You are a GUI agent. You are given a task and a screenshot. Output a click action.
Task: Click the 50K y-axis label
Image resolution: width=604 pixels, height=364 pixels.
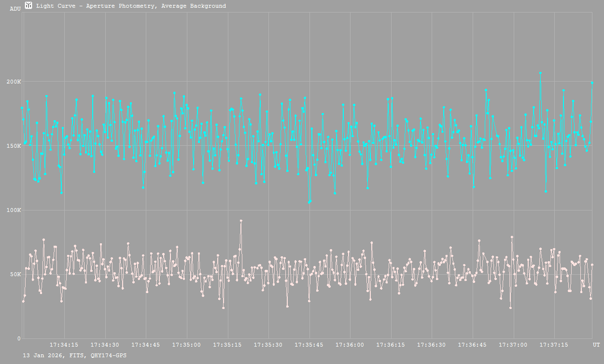15,274
